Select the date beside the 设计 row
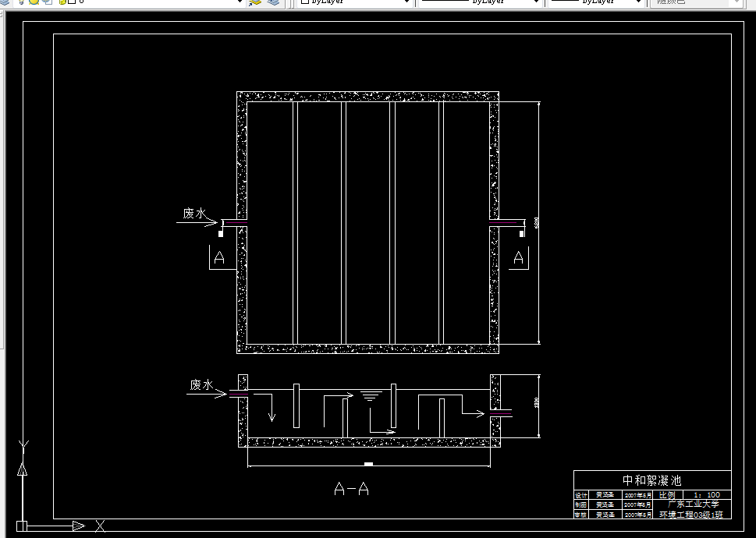The height and width of the screenshot is (538, 756). [x=638, y=495]
